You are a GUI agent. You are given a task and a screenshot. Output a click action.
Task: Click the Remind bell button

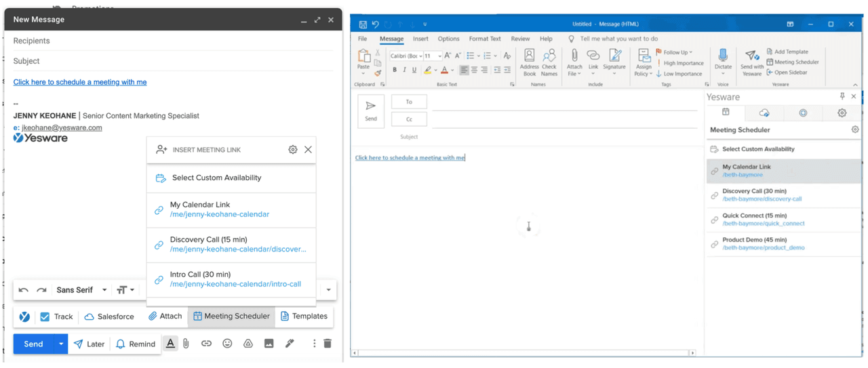click(135, 344)
